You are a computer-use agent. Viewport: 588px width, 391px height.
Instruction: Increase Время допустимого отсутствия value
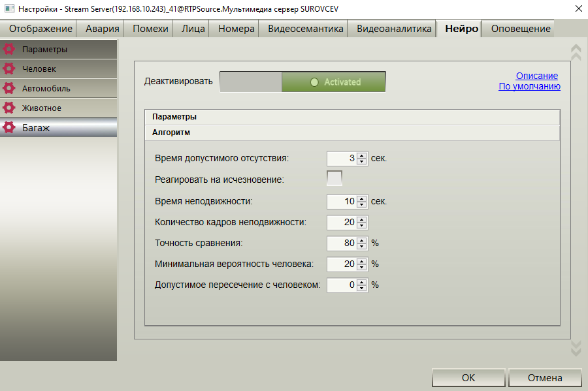click(361, 156)
